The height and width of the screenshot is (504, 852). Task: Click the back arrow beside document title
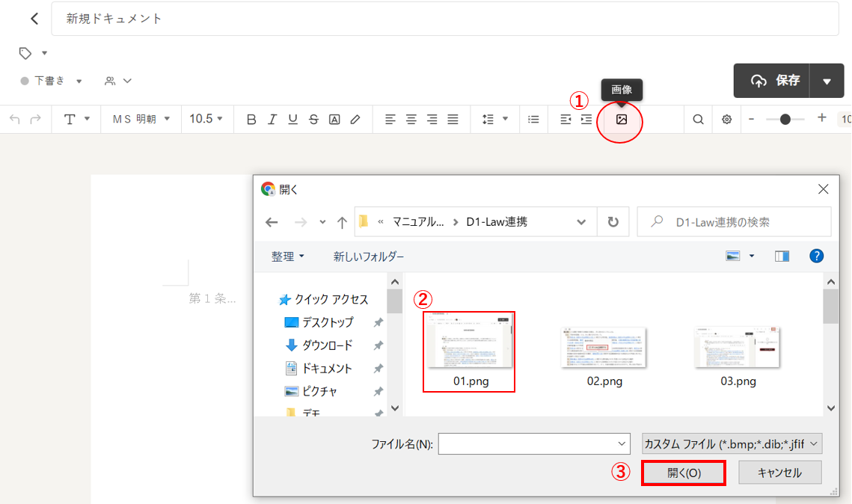[34, 19]
